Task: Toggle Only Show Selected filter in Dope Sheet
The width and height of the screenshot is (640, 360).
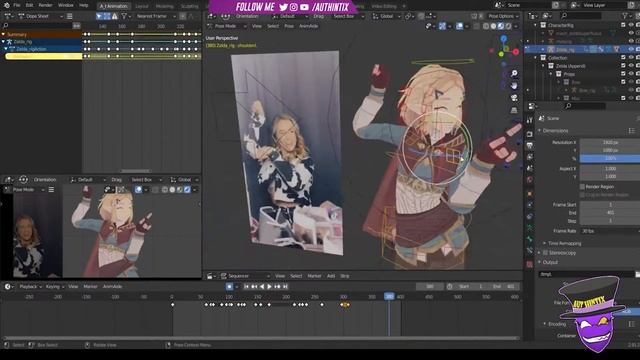Action: (x=99, y=16)
